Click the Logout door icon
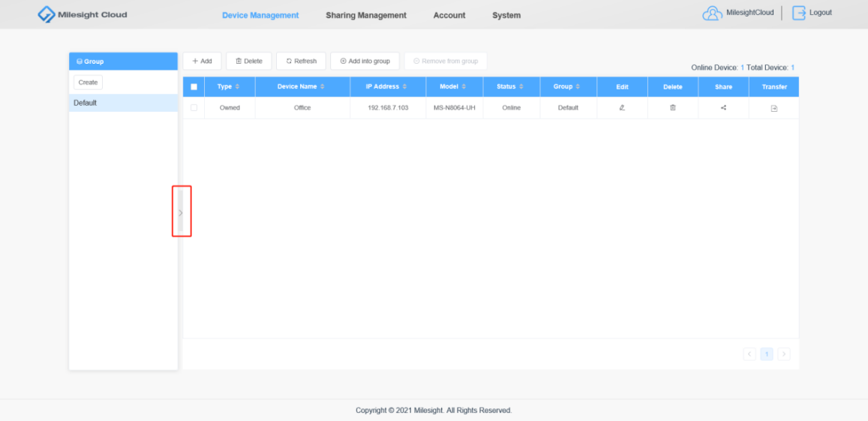 [x=799, y=14]
